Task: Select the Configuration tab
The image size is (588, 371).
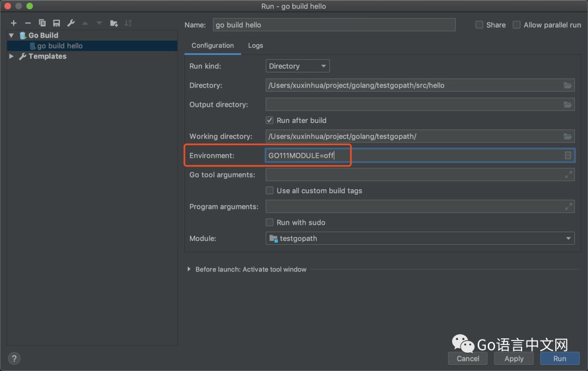Action: (x=212, y=46)
